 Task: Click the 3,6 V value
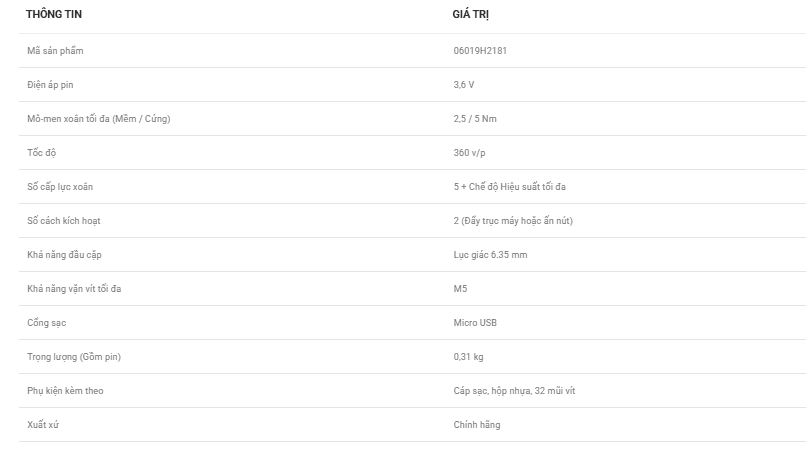464,85
